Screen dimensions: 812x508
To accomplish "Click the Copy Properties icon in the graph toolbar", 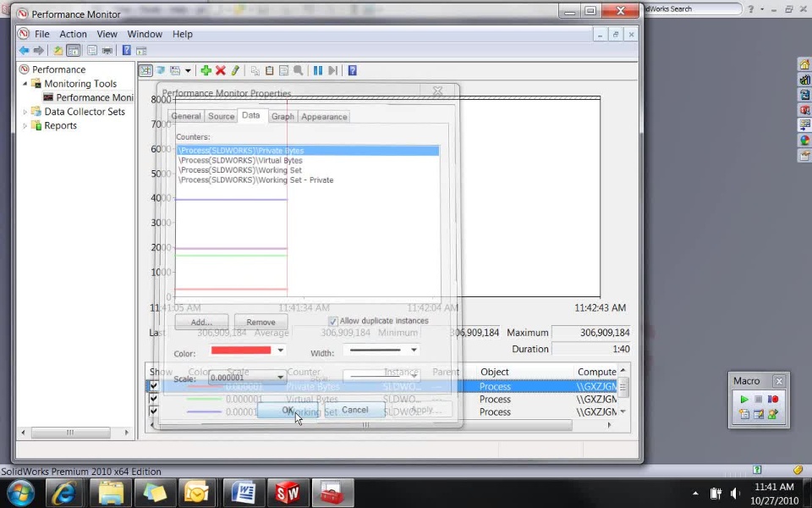I will tap(255, 70).
